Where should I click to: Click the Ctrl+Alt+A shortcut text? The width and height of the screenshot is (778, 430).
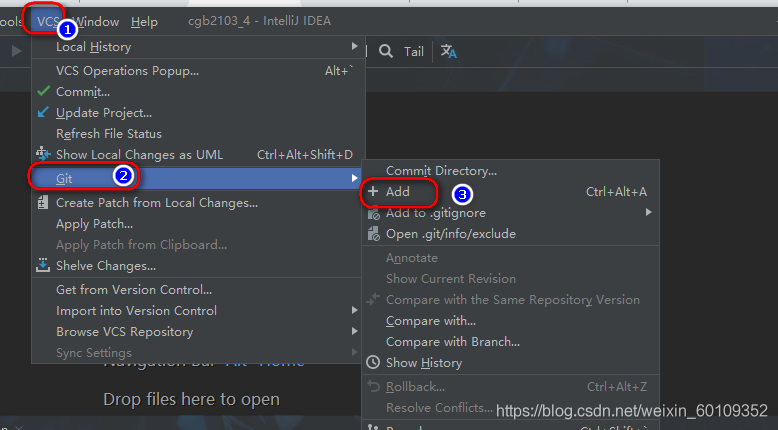click(616, 192)
